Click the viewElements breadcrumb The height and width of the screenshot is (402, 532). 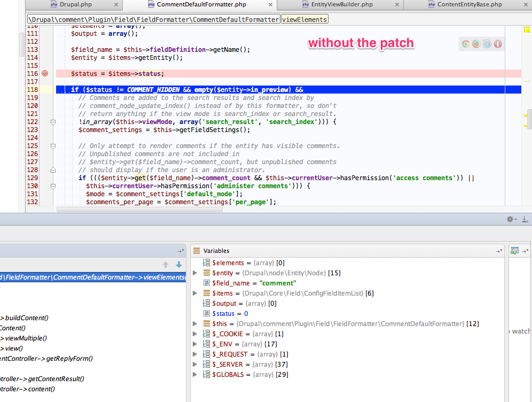click(x=304, y=19)
